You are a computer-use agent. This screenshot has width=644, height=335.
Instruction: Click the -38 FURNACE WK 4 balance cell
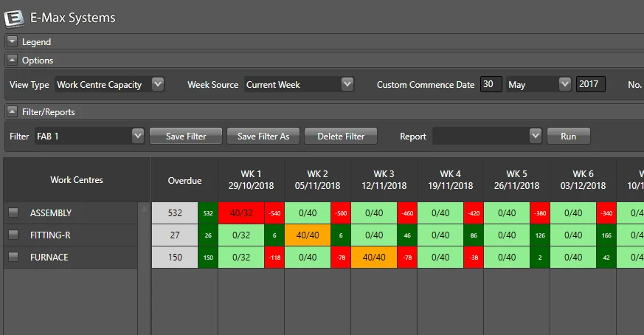[x=474, y=258]
